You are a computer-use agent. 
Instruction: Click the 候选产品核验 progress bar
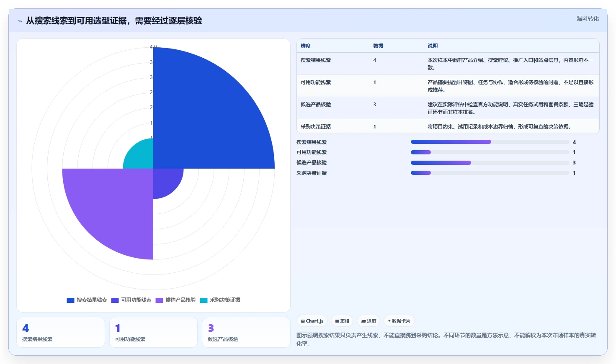(490, 163)
